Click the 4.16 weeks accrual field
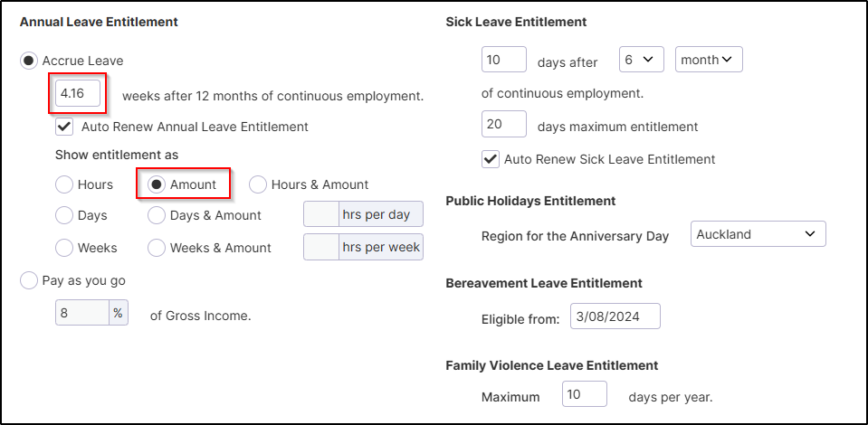This screenshot has width=868, height=425. 78,92
